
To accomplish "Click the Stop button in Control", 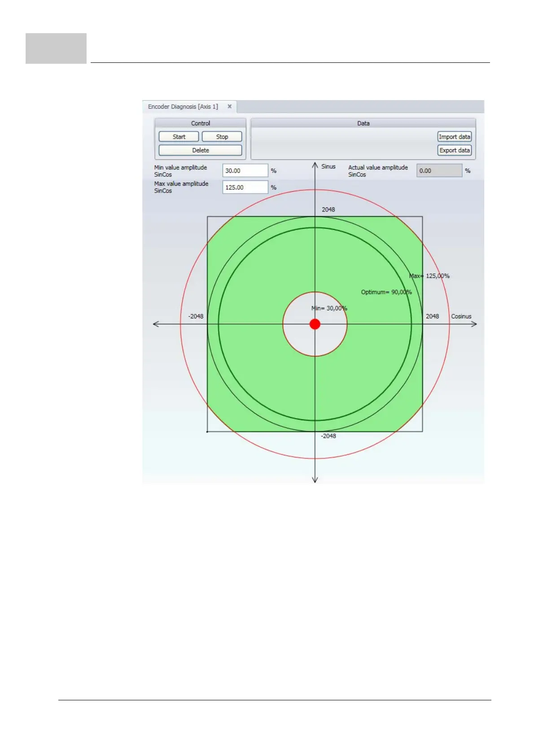I will point(222,136).
